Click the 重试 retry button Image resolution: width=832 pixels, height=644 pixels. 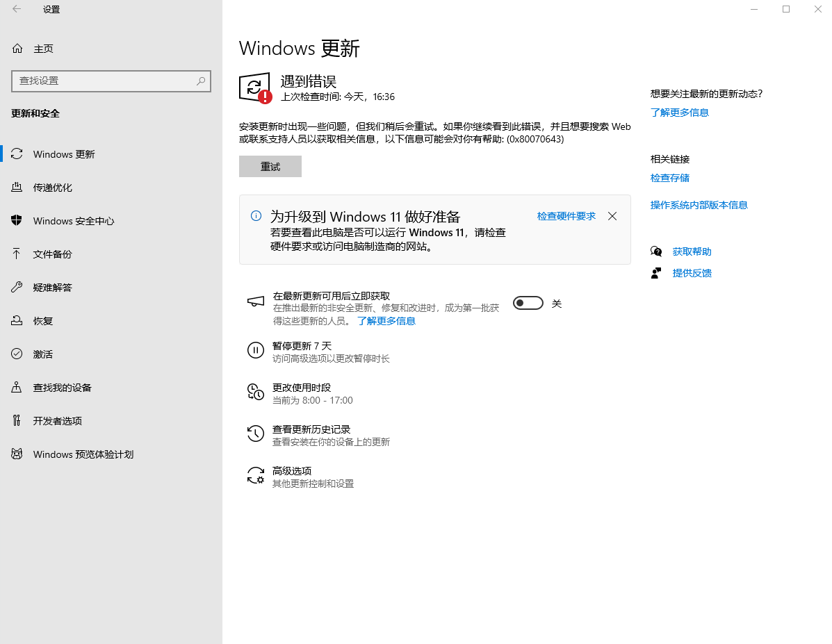tap(270, 167)
